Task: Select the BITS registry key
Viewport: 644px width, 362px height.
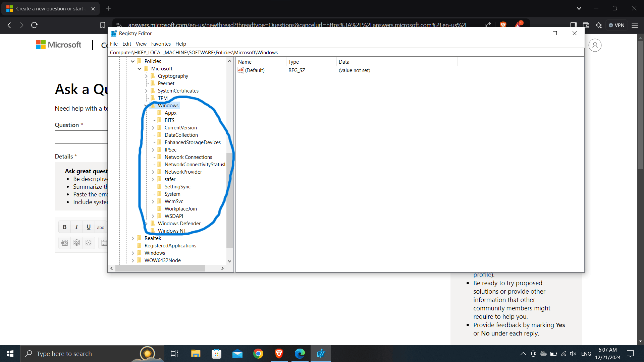Action: click(x=169, y=120)
